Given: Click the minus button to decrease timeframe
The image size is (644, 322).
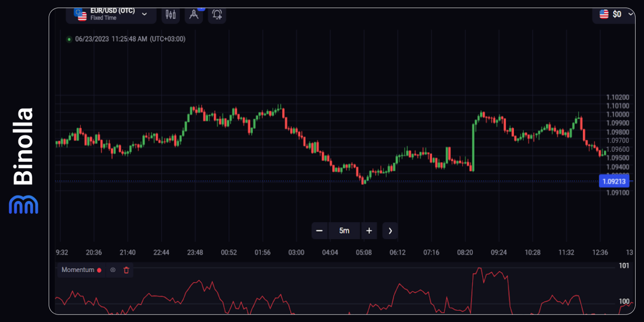Looking at the screenshot, I should [x=319, y=231].
